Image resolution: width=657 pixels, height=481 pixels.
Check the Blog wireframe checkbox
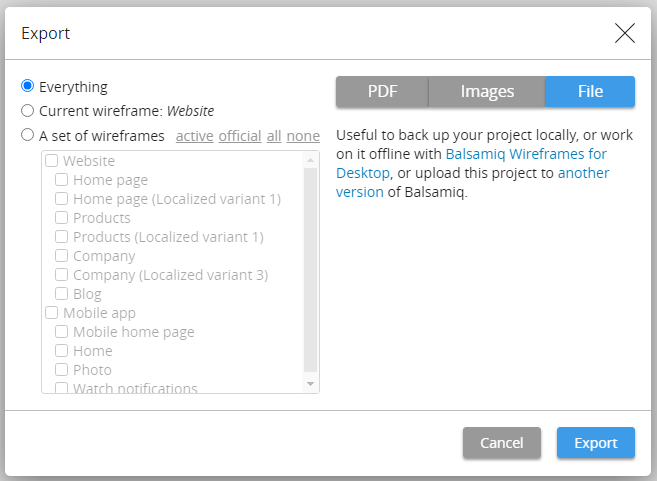click(62, 294)
